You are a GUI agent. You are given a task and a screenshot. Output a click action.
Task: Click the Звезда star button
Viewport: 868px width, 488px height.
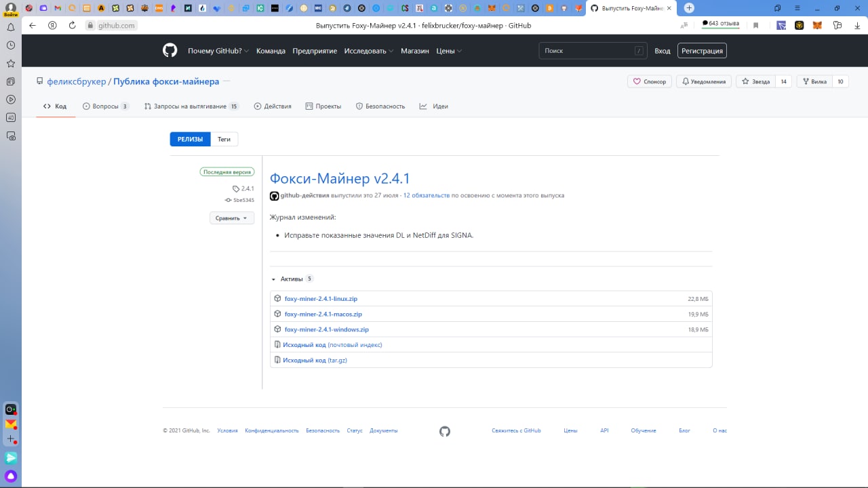coord(756,81)
